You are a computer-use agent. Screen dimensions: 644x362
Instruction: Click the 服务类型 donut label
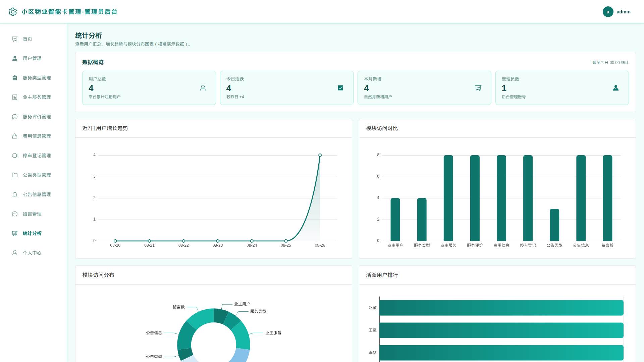click(x=258, y=311)
